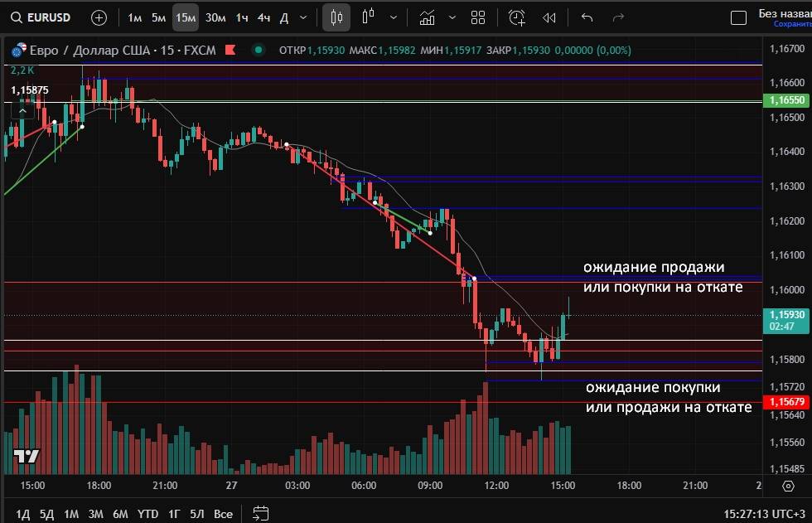The width and height of the screenshot is (812, 523).
Task: Undo the last chart action
Action: pos(587,17)
